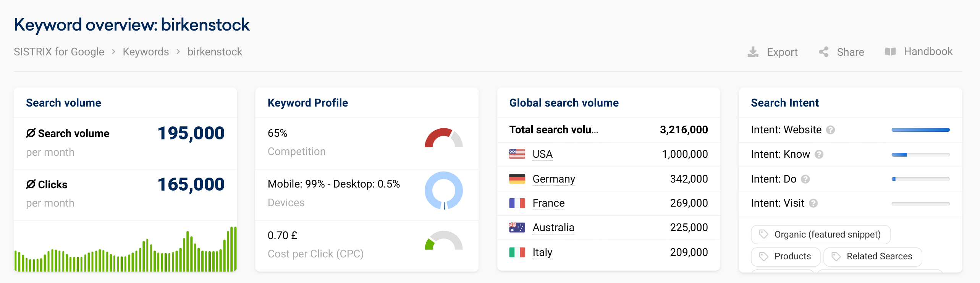Go to SISTRIX for Google breadcrumb
This screenshot has height=283, width=980.
click(x=59, y=52)
